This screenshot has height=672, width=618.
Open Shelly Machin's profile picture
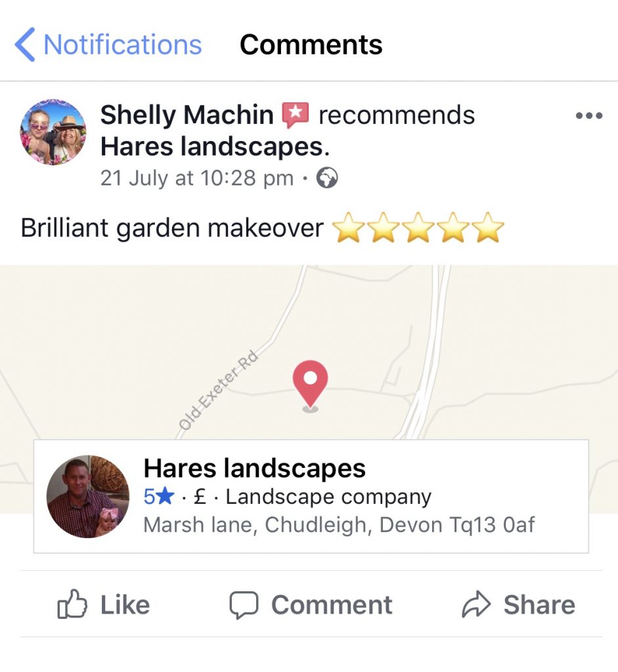coord(53,132)
